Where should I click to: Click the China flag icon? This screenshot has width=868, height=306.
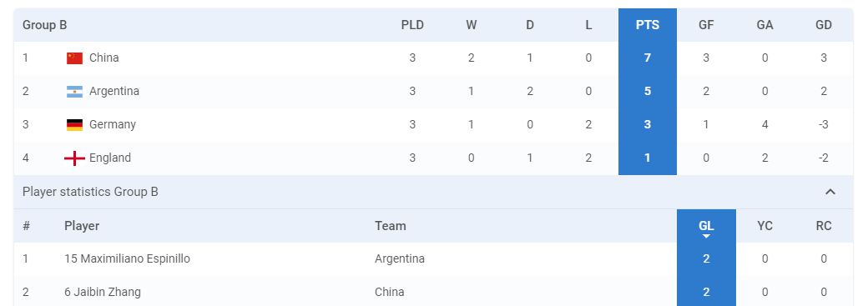75,58
